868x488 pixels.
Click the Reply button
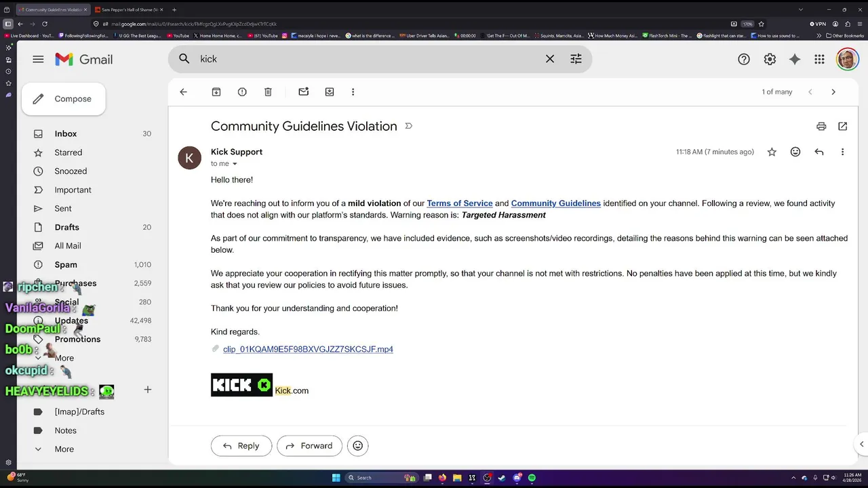coord(241,445)
